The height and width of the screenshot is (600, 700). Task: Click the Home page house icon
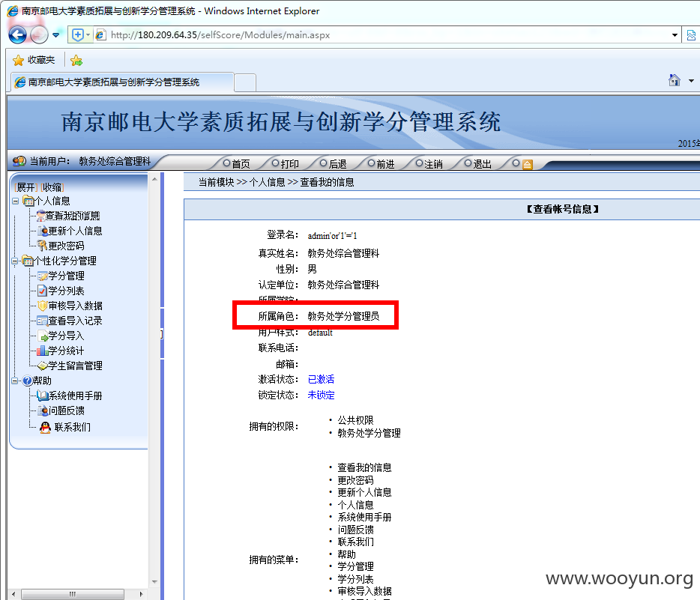tap(674, 80)
